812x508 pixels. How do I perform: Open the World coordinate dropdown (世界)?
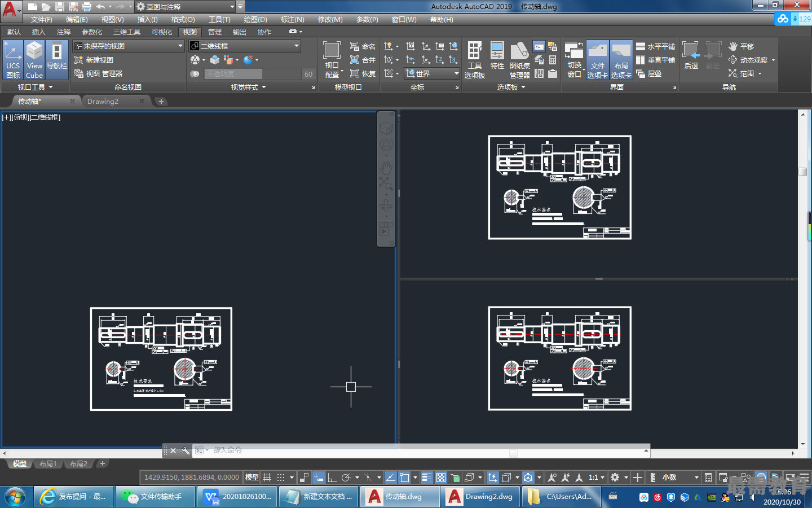(x=432, y=73)
